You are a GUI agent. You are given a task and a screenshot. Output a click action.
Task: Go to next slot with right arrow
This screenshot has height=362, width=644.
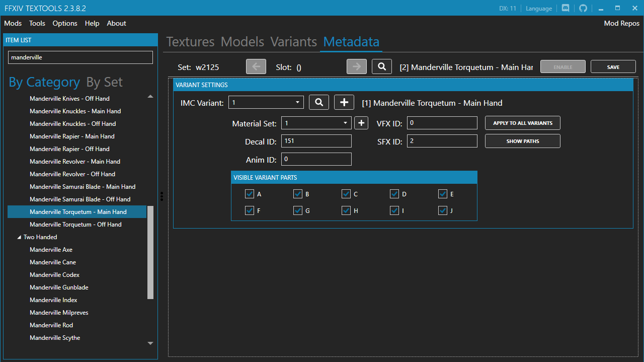pos(357,66)
